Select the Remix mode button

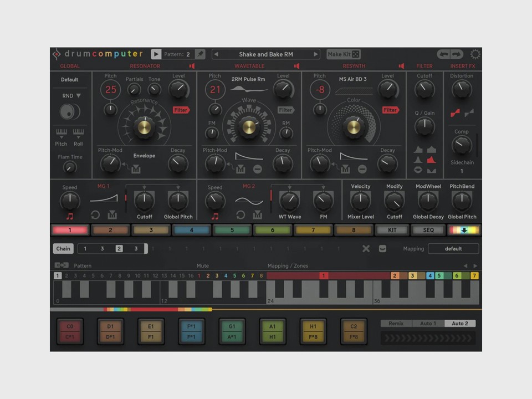click(396, 323)
